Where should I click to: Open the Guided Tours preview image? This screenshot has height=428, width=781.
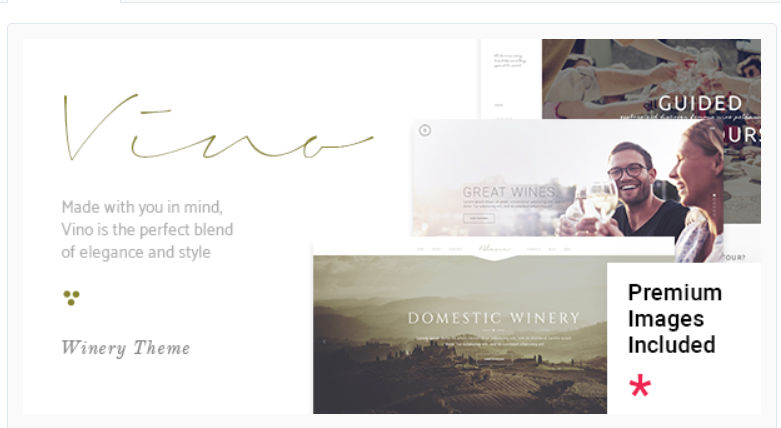coord(651,79)
